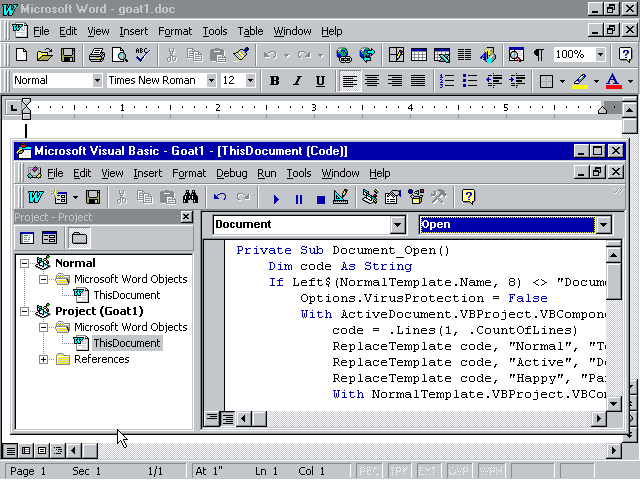Click the Reset stop button in VB toolbar
This screenshot has height=480, width=640.
click(321, 199)
